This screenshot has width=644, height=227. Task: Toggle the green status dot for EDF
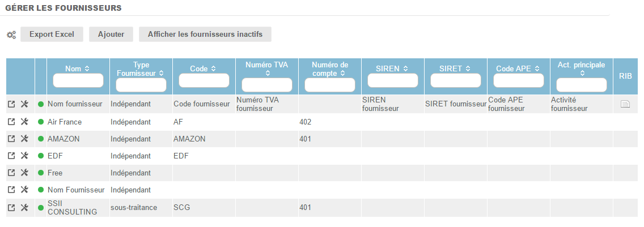coord(41,156)
